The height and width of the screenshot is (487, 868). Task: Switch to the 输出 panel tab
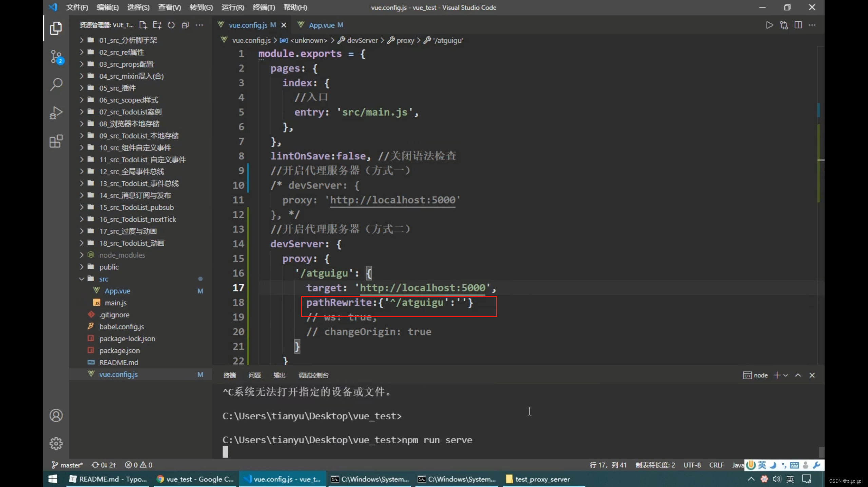[279, 375]
